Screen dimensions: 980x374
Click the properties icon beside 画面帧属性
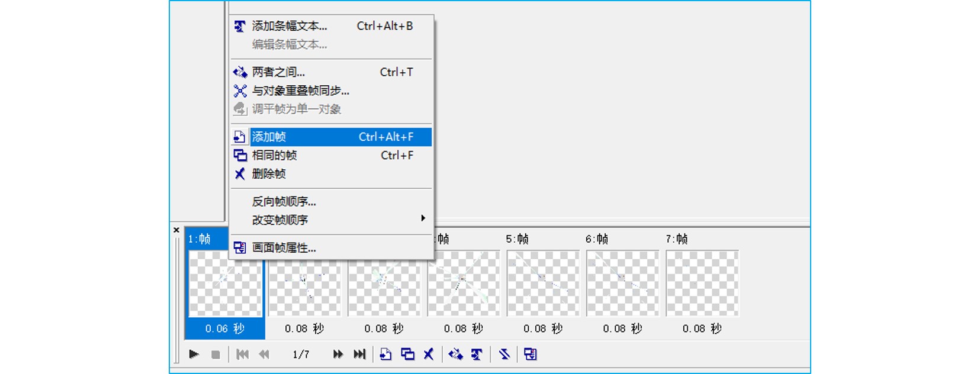pos(240,247)
